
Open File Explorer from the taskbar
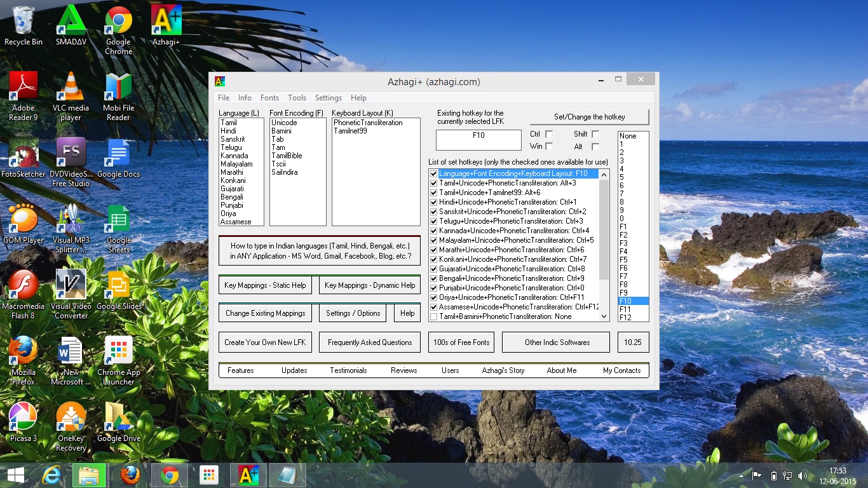[88, 475]
